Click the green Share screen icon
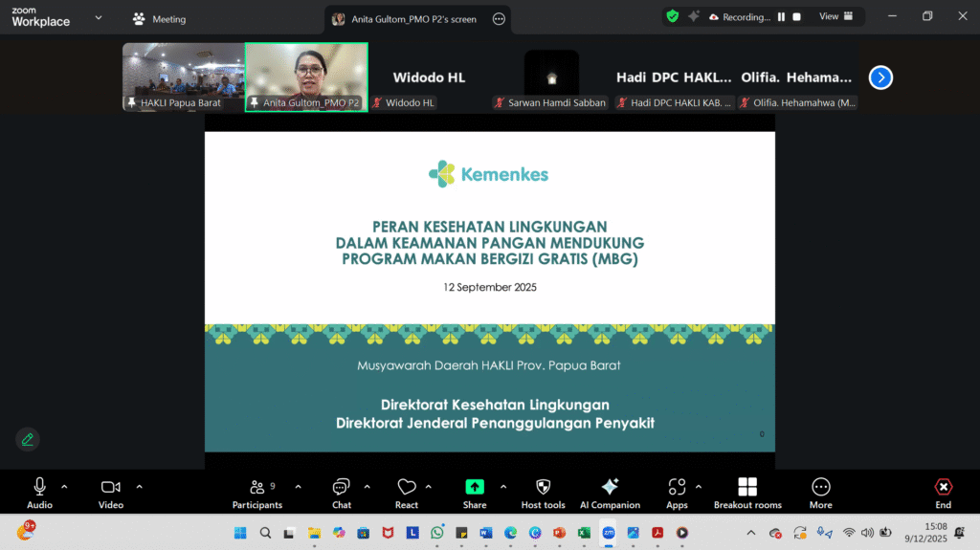Viewport: 980px width, 550px height. pyautogui.click(x=475, y=487)
